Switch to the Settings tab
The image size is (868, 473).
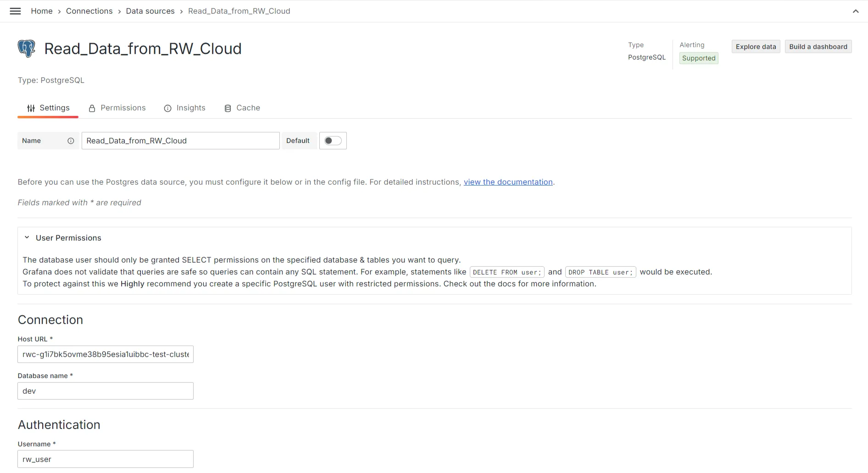(x=48, y=108)
